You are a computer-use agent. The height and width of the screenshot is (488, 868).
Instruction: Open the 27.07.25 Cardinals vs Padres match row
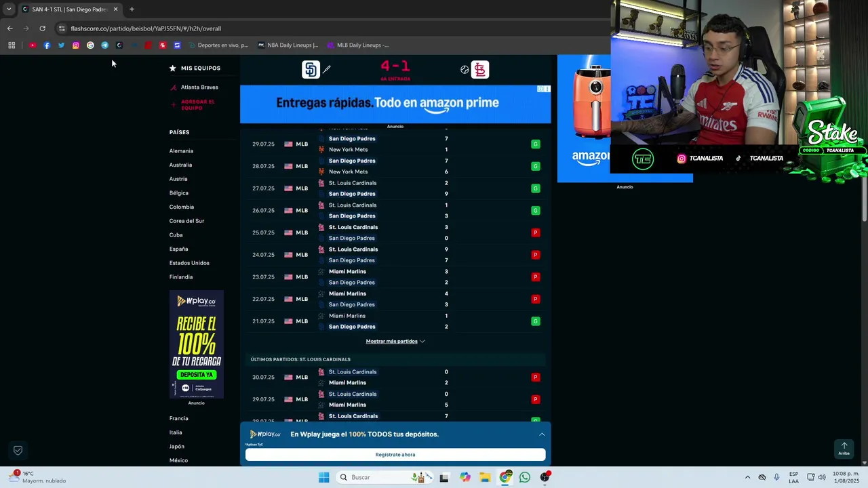tap(395, 188)
